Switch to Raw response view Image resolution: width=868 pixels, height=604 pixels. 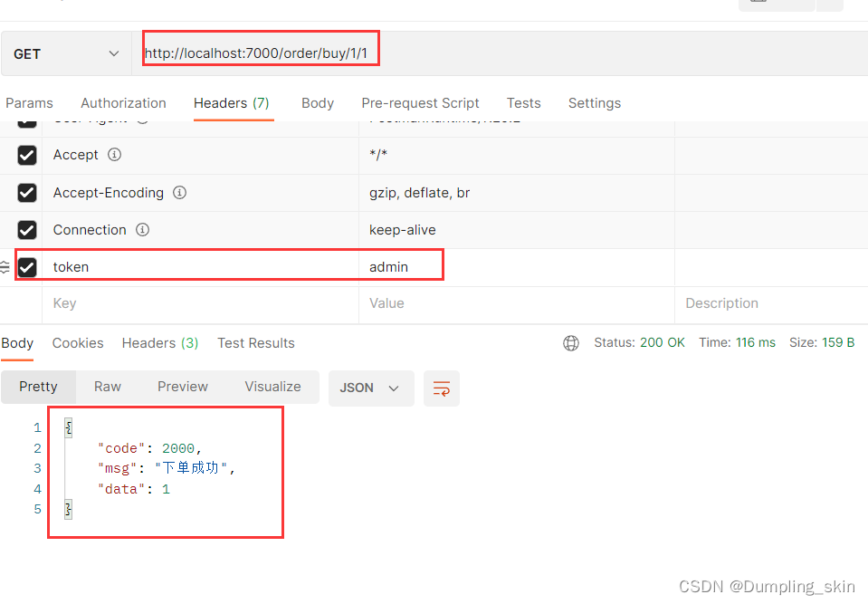click(x=107, y=387)
